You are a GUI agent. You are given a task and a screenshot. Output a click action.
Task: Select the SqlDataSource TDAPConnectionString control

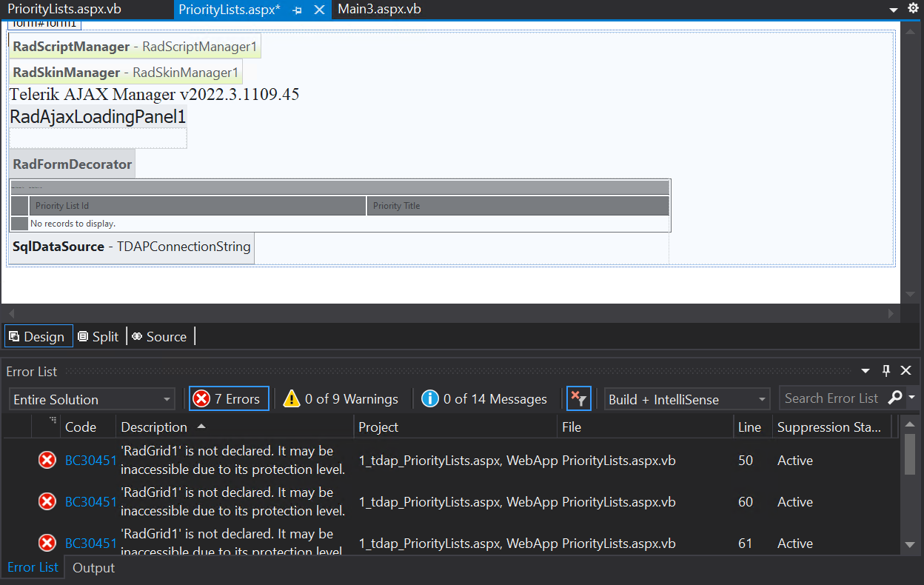(x=132, y=247)
